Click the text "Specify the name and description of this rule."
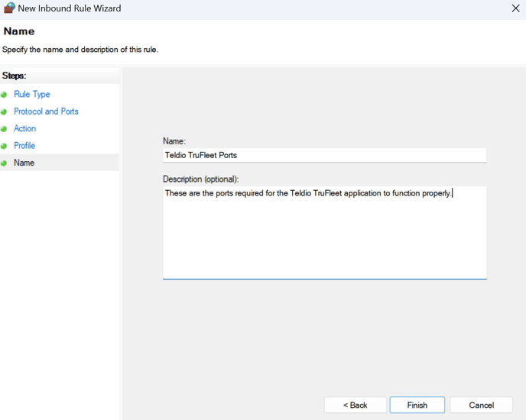The width and height of the screenshot is (526, 420). 80,50
